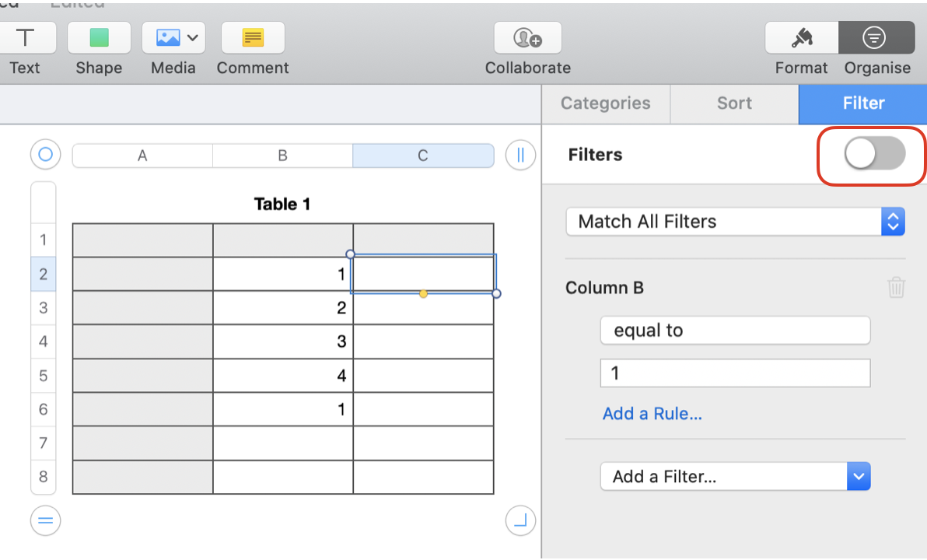
Task: Click the Add a Rule link
Action: (652, 414)
